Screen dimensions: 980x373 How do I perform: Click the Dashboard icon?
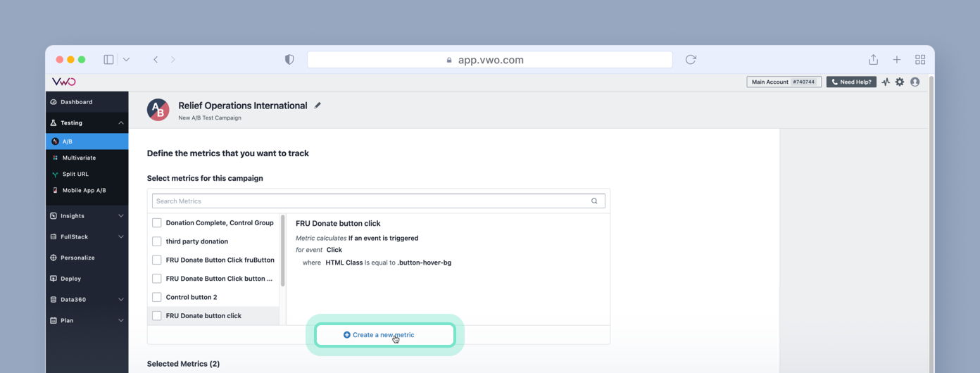coord(54,102)
